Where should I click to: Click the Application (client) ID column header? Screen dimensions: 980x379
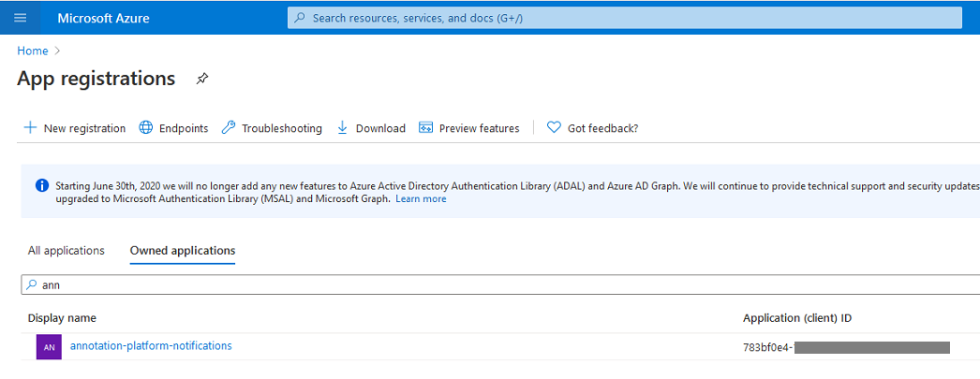[x=797, y=318]
